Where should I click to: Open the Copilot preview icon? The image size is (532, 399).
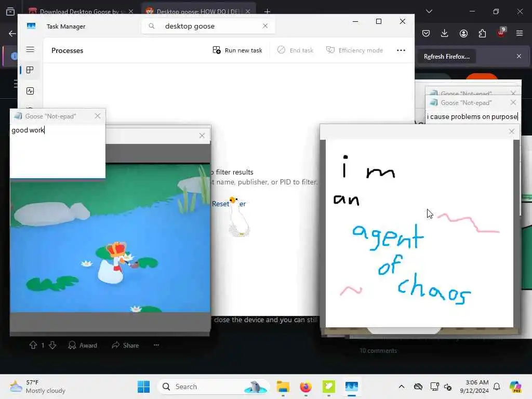click(515, 387)
